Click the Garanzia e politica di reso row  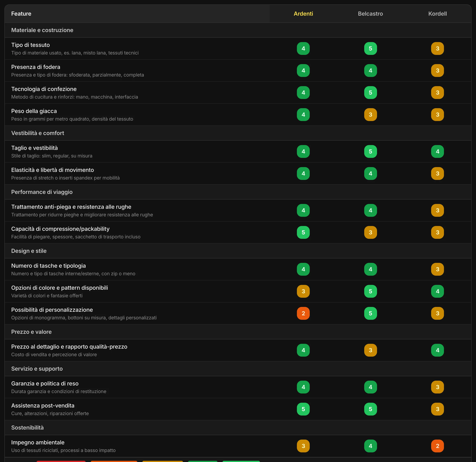238,387
